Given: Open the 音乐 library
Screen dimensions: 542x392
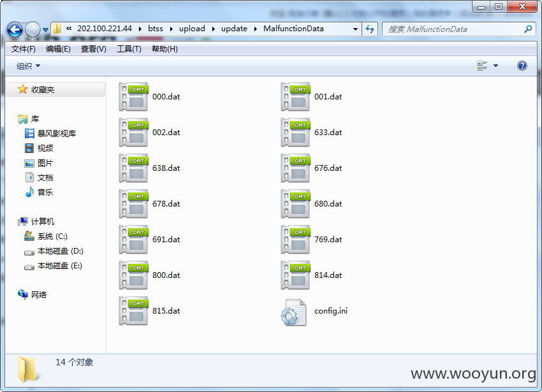Looking at the screenshot, I should 39,192.
